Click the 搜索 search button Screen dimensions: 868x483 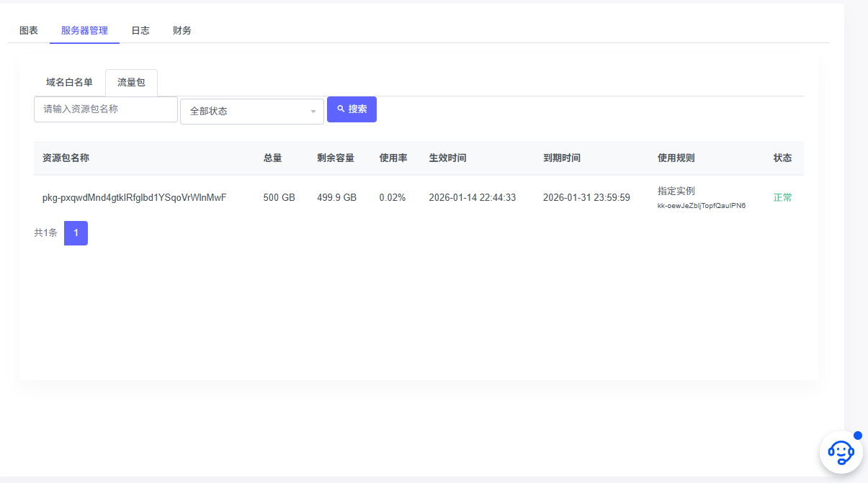click(x=352, y=109)
